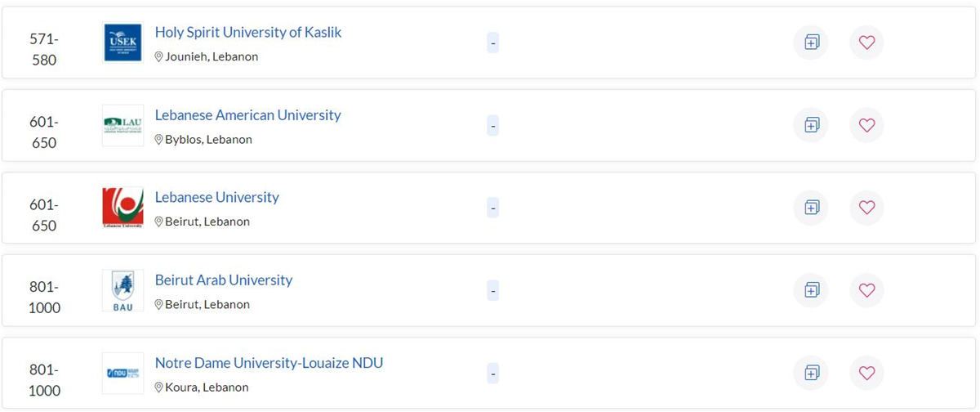Open Holy Spirit University of Kaslik link
The image size is (980, 412).
248,33
